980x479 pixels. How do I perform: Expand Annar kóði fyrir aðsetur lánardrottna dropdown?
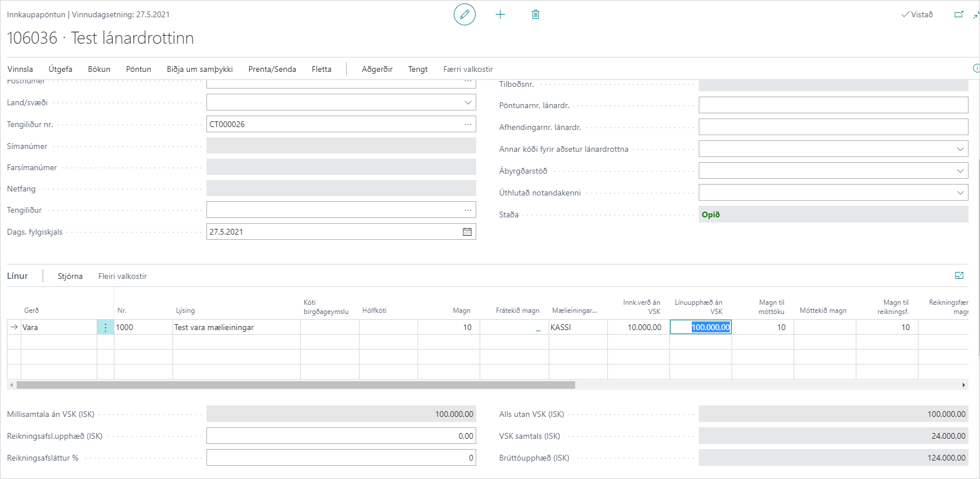[960, 149]
